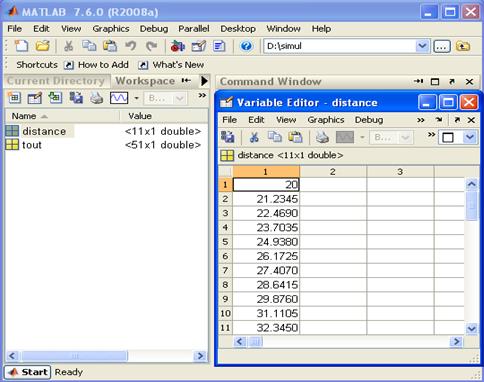The width and height of the screenshot is (484, 382).
Task: Click the Paste icon in main toolbar
Action: tap(110, 46)
